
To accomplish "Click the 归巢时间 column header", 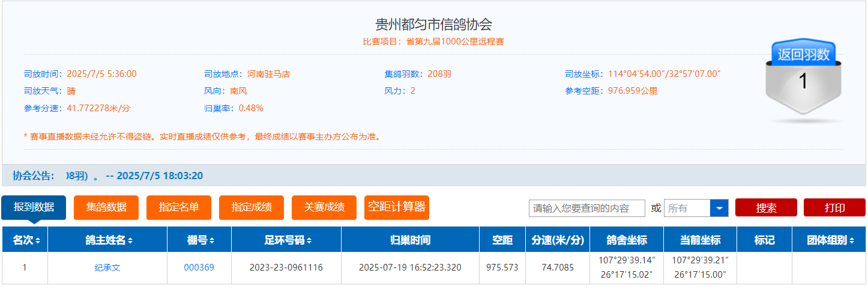I will tap(409, 240).
